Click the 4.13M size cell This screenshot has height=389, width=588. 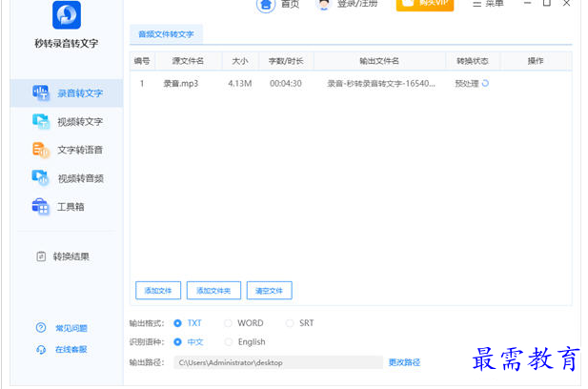point(240,83)
